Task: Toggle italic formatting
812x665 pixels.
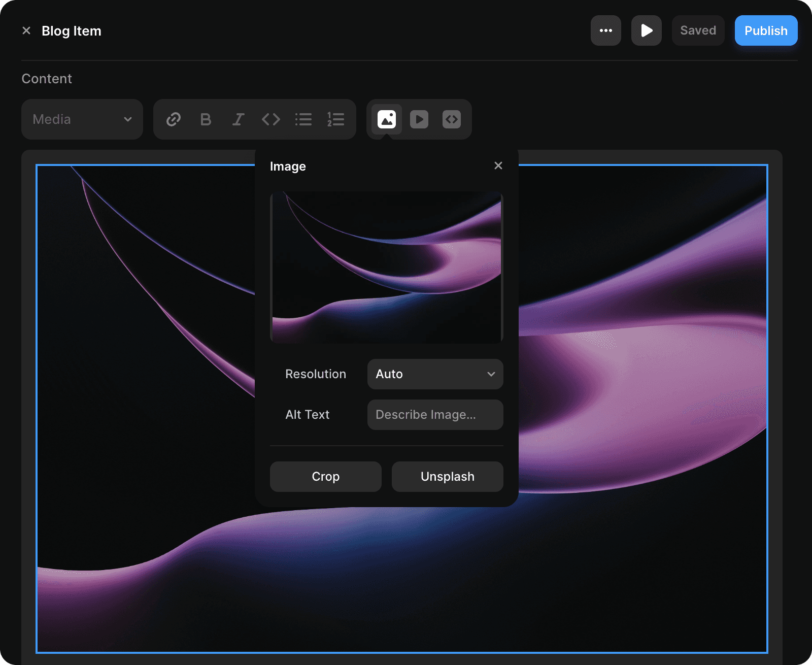Action: [x=238, y=119]
